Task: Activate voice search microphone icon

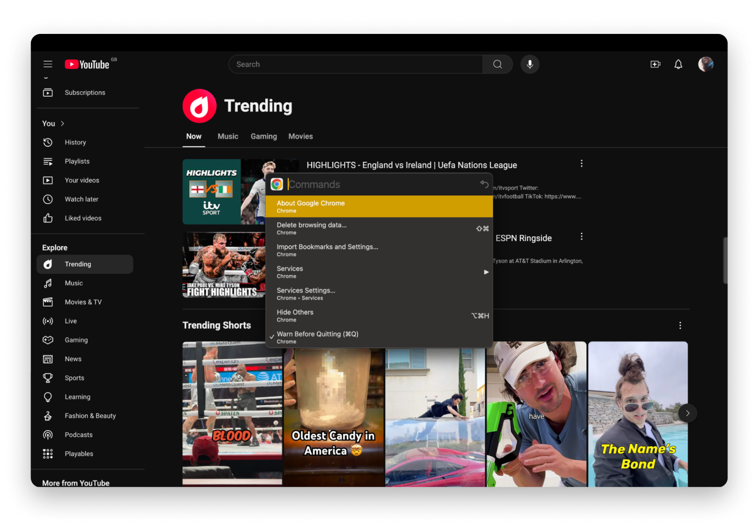Action: (530, 64)
